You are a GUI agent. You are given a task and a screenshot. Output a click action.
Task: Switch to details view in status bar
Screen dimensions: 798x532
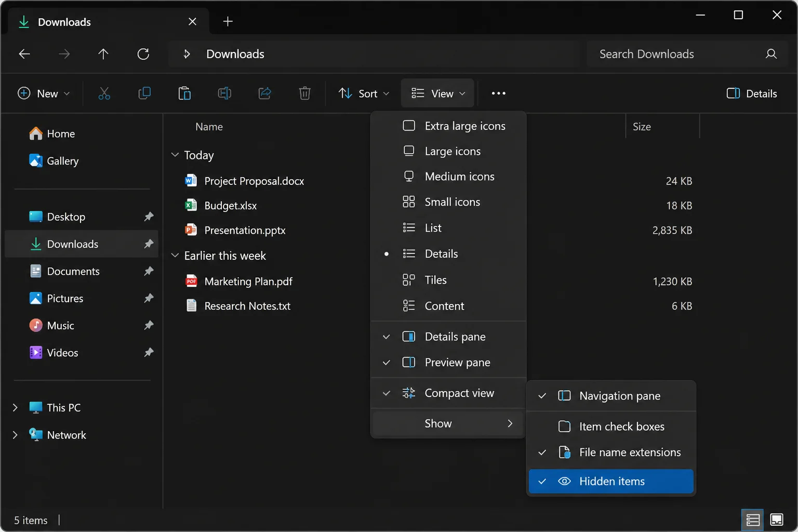click(x=753, y=520)
